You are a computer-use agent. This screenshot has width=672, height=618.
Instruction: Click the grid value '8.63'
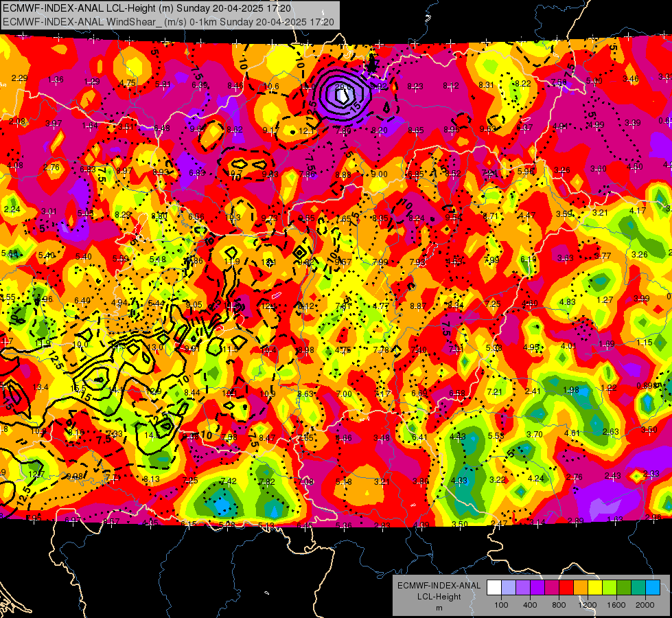[x=305, y=393]
